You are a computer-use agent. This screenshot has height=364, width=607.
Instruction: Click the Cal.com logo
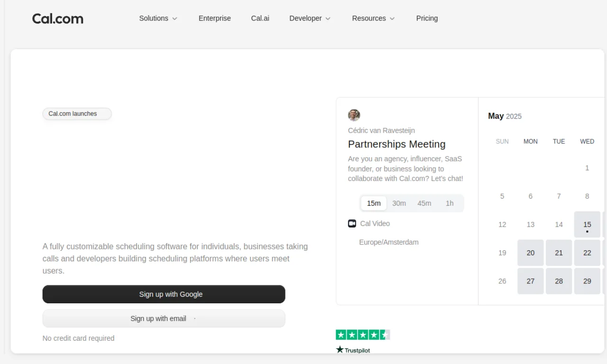(58, 18)
